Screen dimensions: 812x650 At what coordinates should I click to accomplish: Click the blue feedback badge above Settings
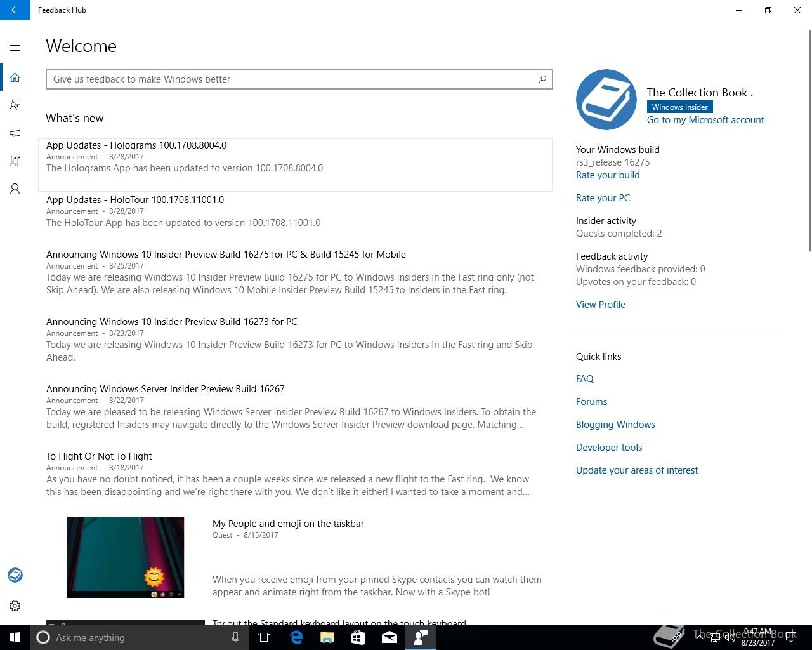pos(15,575)
